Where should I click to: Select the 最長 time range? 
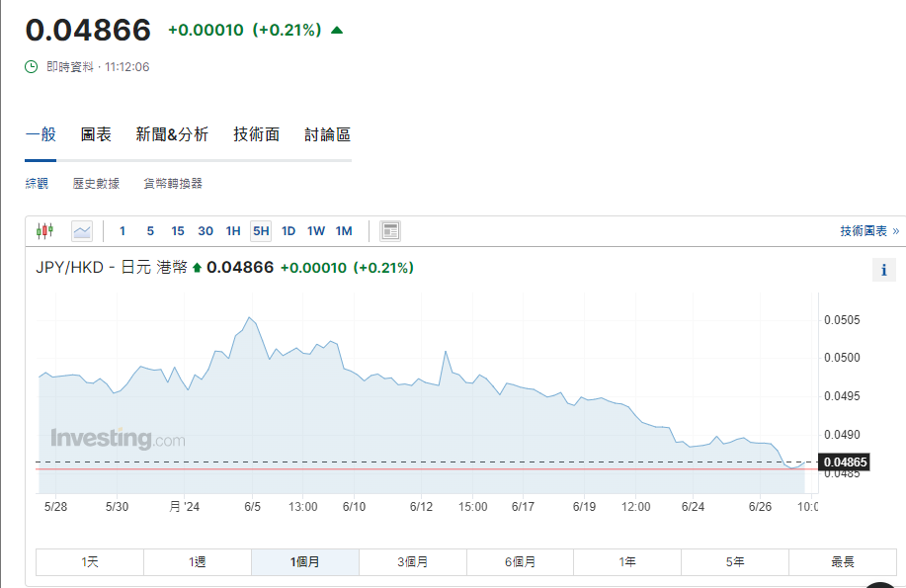tap(842, 562)
